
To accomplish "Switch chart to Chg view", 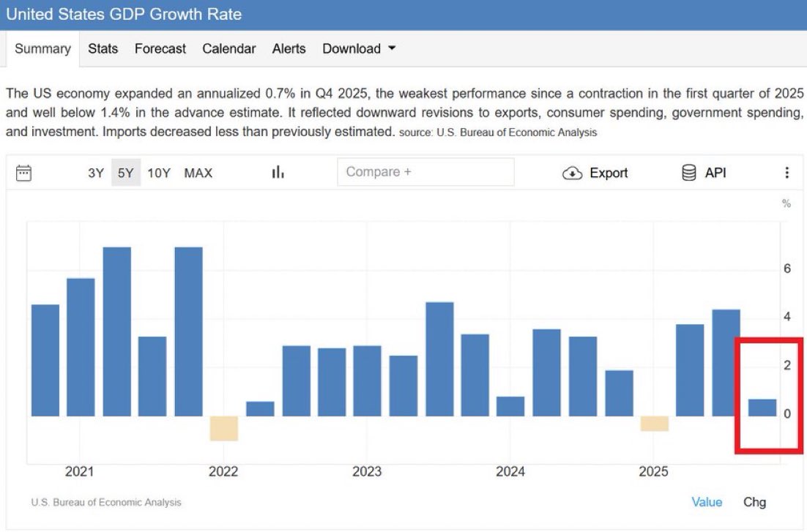I will [x=754, y=502].
